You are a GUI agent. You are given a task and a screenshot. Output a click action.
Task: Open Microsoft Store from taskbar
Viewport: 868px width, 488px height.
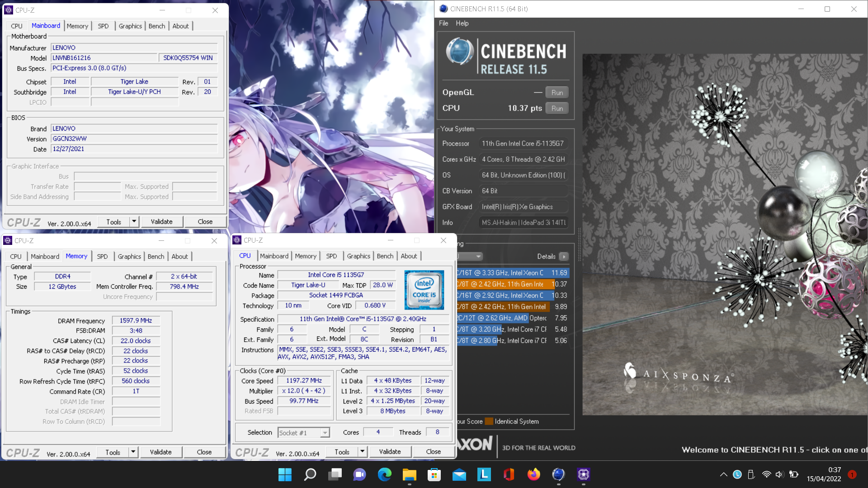point(434,474)
